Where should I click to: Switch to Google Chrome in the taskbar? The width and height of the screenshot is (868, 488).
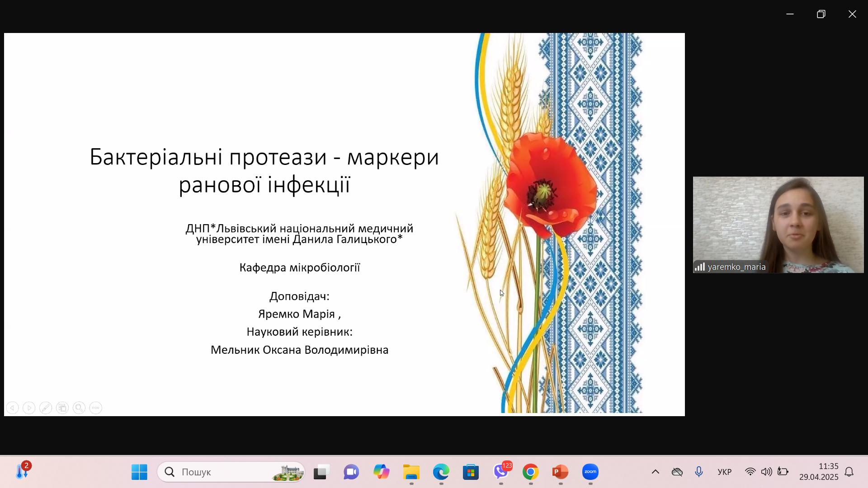[531, 472]
